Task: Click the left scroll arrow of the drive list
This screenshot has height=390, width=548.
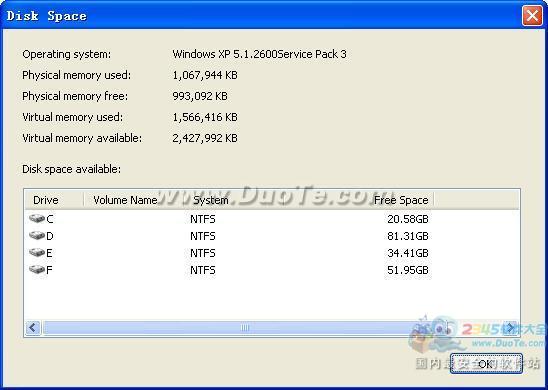Action: point(33,327)
